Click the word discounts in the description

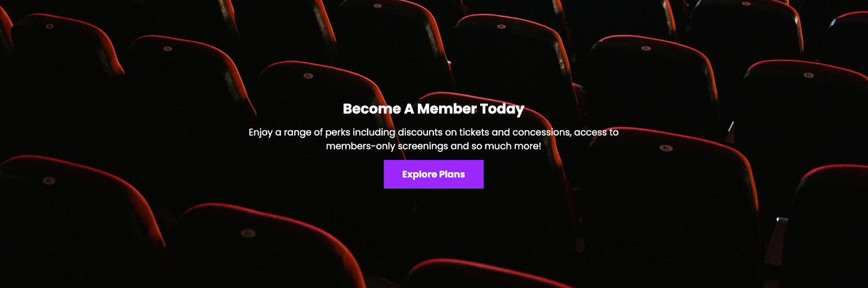point(420,132)
